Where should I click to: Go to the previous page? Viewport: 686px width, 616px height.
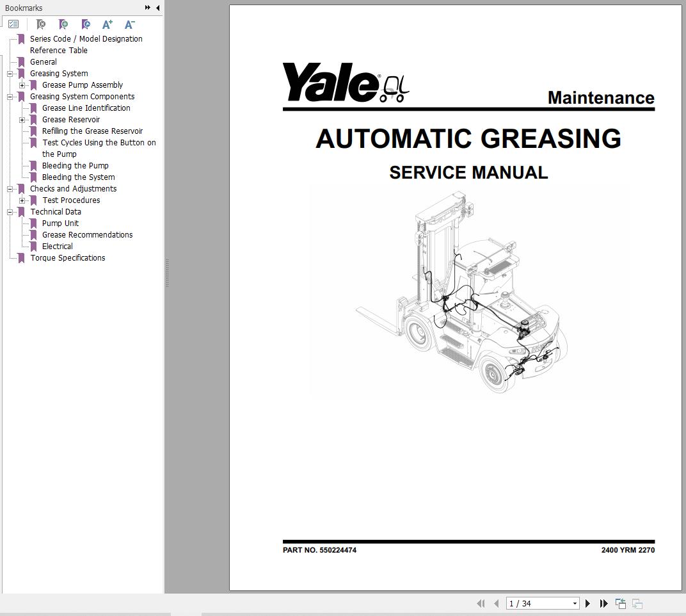click(x=496, y=603)
